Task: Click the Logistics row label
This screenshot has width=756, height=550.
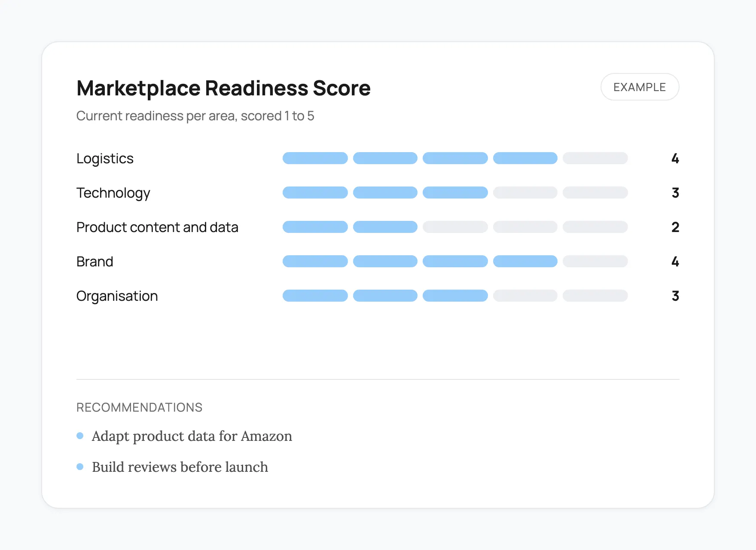Action: [105, 159]
